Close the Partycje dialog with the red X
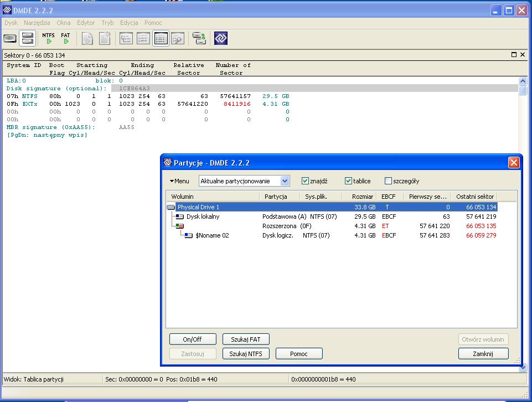 514,162
